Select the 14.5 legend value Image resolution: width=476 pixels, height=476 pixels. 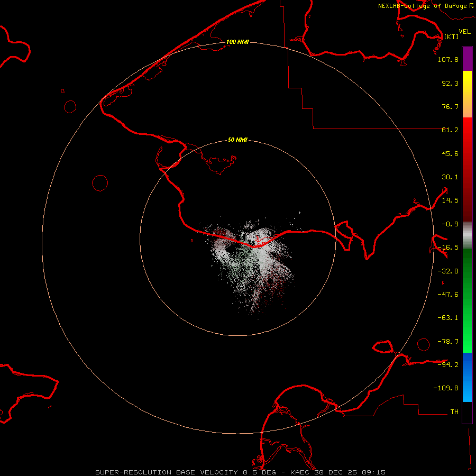click(x=450, y=200)
